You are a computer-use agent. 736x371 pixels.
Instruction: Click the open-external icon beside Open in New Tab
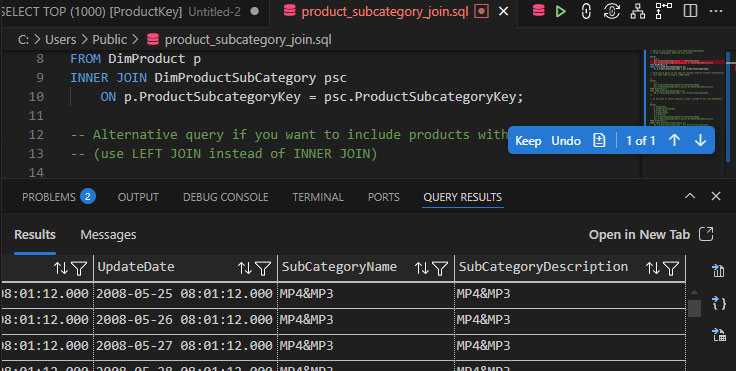pyautogui.click(x=706, y=234)
